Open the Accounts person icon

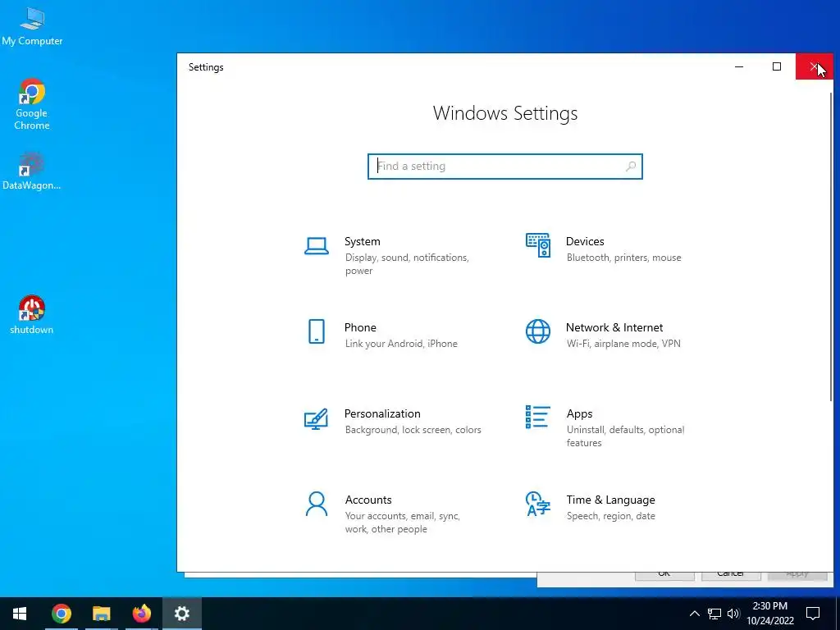point(316,504)
